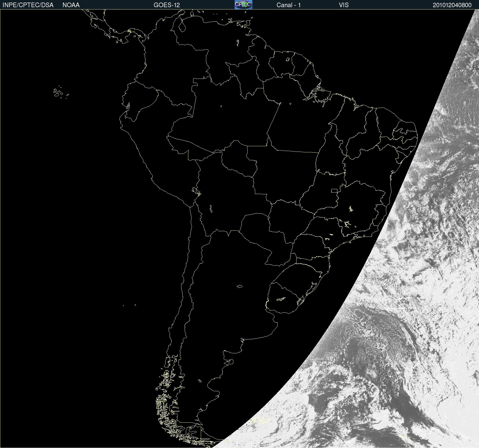
Task: Click the CPTEC logo in header
Action: pos(243,5)
